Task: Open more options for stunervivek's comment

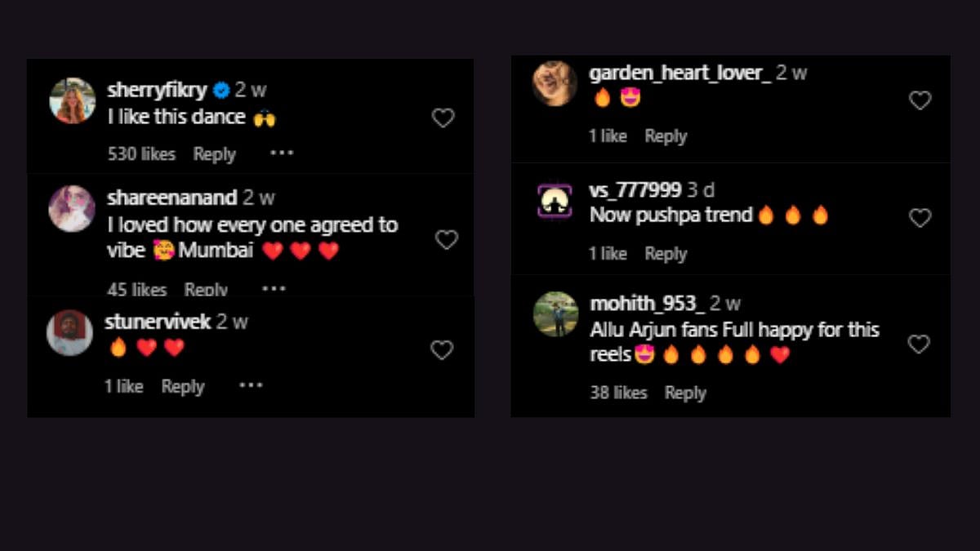Action: tap(251, 386)
